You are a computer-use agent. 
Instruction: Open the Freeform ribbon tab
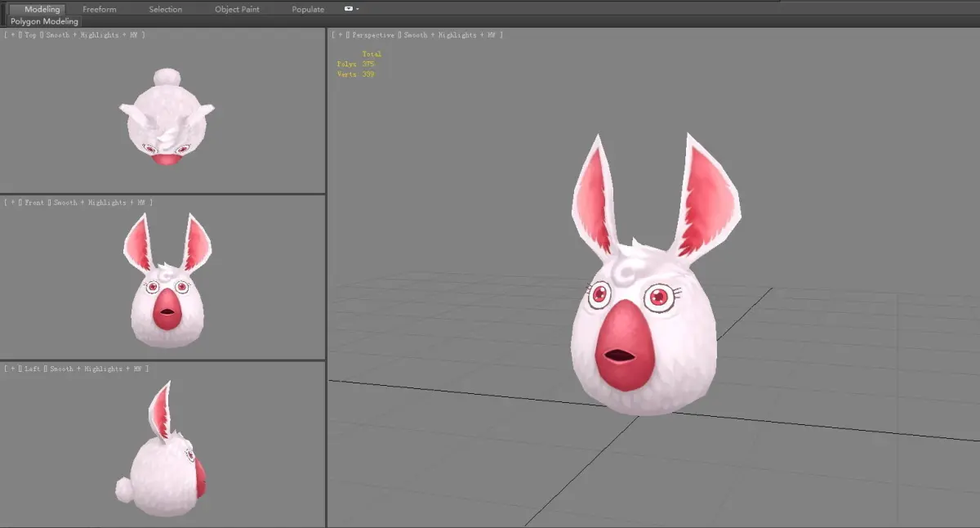[x=100, y=9]
